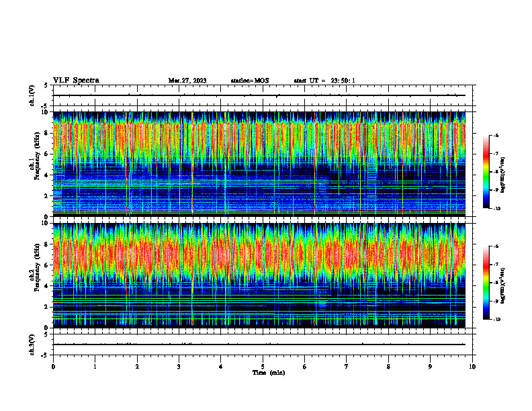Click the "start UT = 23:50: 1" text
Viewport: 532px width, 411px height.
tap(324, 81)
